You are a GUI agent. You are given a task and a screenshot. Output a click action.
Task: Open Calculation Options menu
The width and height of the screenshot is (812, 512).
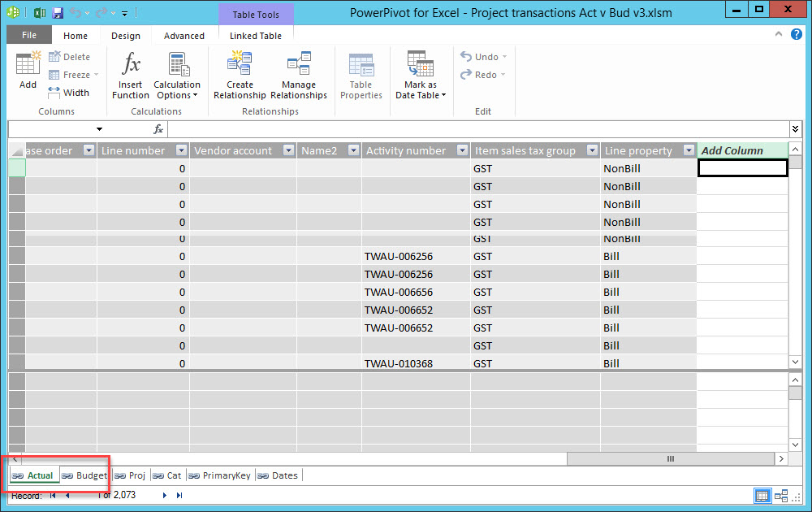click(176, 75)
